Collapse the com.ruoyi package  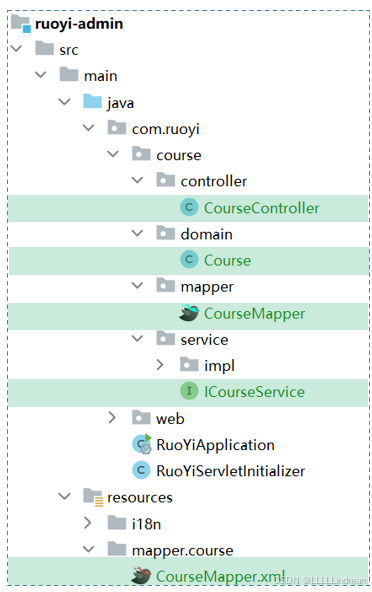pos(88,128)
